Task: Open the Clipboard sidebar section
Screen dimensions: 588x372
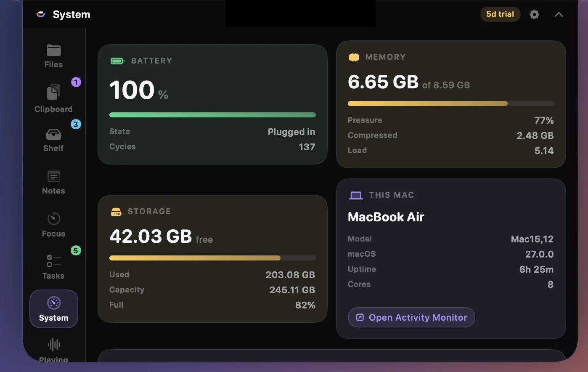Action: [x=53, y=99]
